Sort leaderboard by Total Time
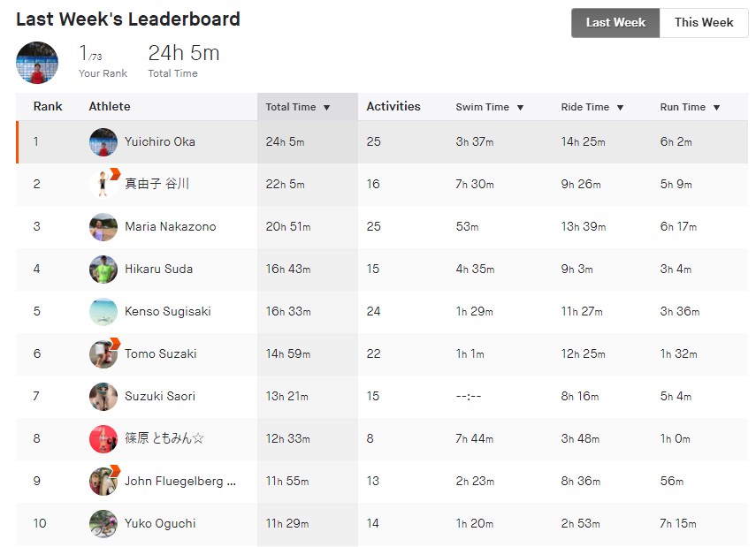This screenshot has height=547, width=756. pos(297,107)
